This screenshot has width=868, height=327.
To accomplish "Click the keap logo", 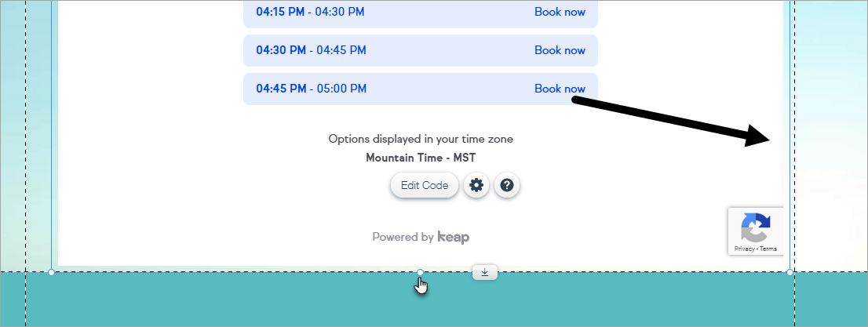I will [454, 238].
